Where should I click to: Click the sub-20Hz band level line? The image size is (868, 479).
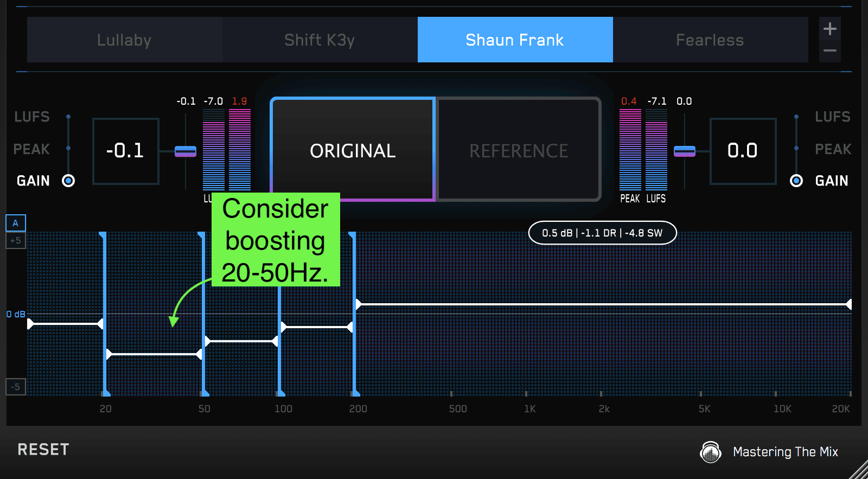(x=65, y=324)
